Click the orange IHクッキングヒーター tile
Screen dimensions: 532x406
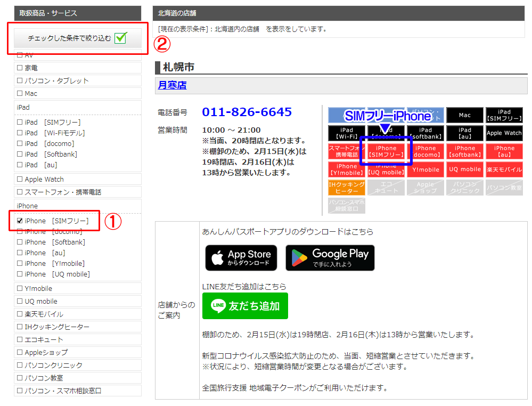(x=346, y=188)
